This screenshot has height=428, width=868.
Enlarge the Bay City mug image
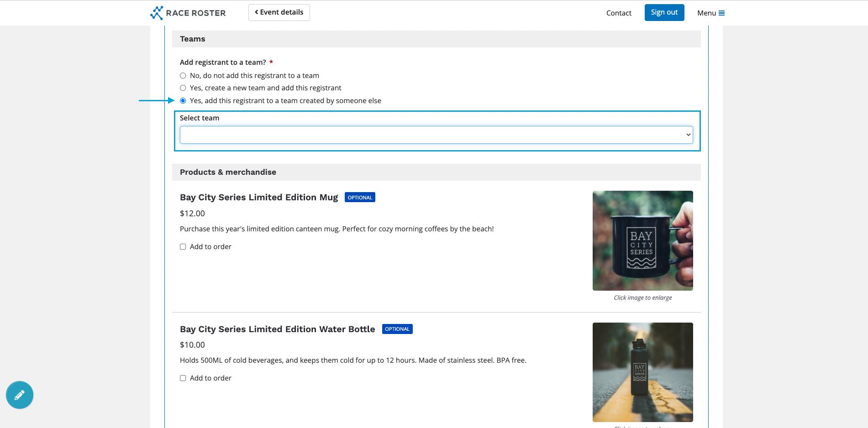[x=642, y=240]
